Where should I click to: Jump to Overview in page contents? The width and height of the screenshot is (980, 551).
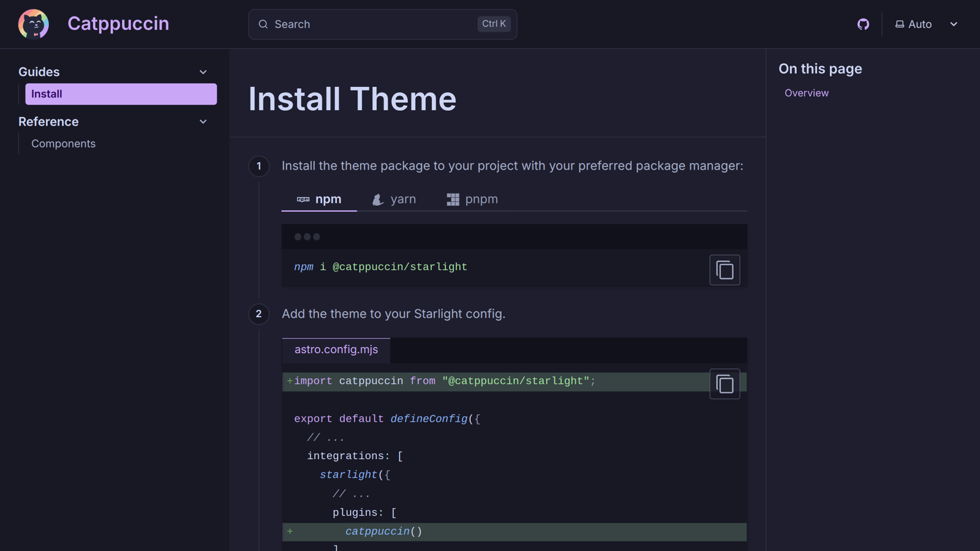[x=807, y=93]
